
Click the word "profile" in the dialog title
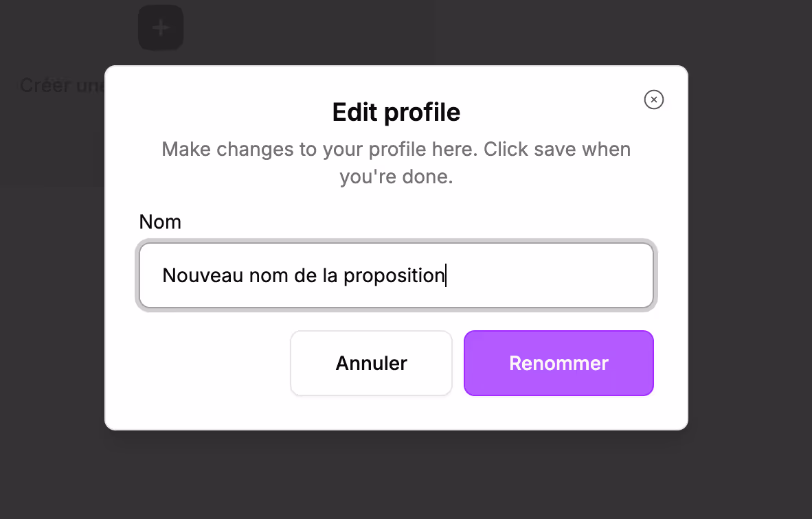pos(422,112)
